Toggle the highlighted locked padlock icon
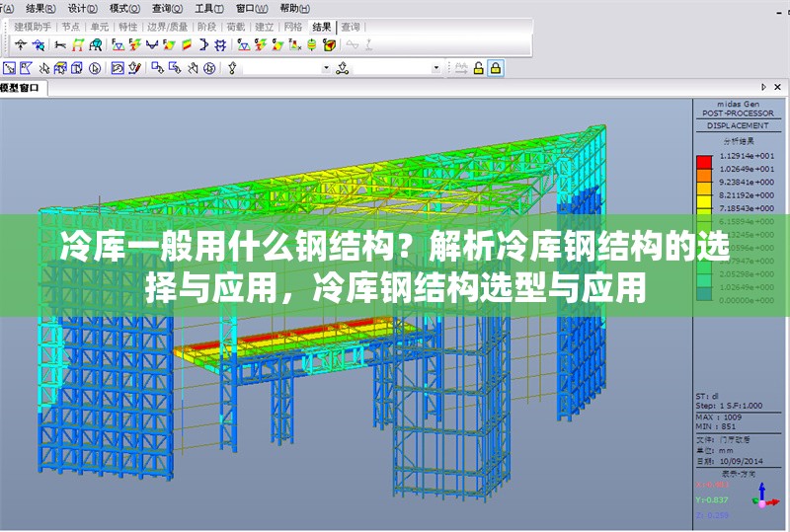 (x=496, y=68)
